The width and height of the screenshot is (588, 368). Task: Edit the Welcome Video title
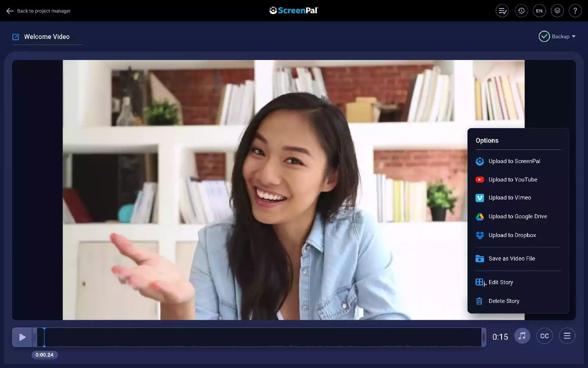pyautogui.click(x=16, y=36)
